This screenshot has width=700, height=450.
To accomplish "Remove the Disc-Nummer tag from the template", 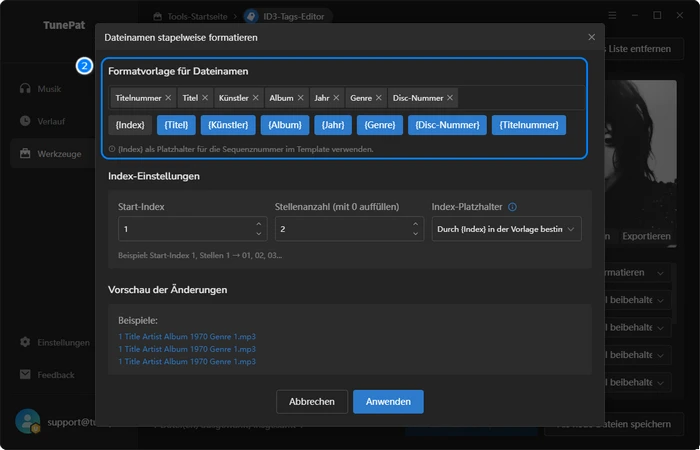I will pyautogui.click(x=450, y=98).
